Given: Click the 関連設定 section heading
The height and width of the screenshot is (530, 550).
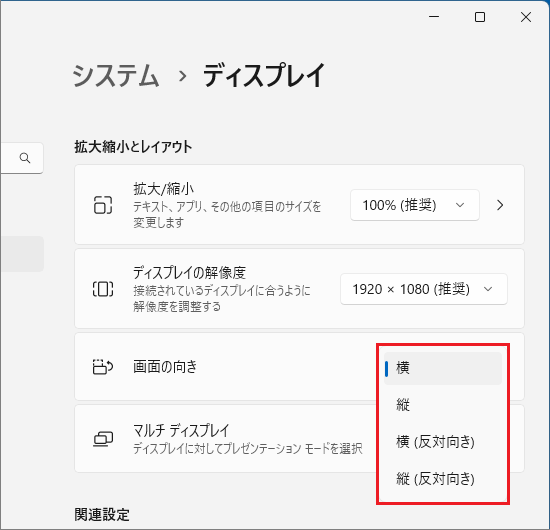Looking at the screenshot, I should (x=102, y=515).
